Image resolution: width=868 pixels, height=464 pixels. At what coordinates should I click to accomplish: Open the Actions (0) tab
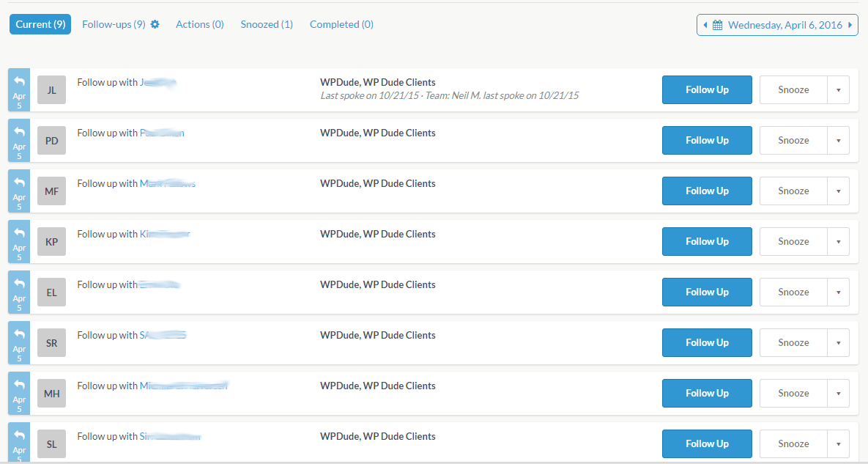[x=200, y=24]
